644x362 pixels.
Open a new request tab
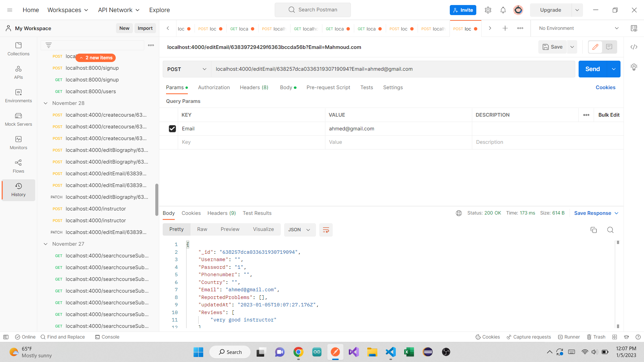tap(505, 28)
